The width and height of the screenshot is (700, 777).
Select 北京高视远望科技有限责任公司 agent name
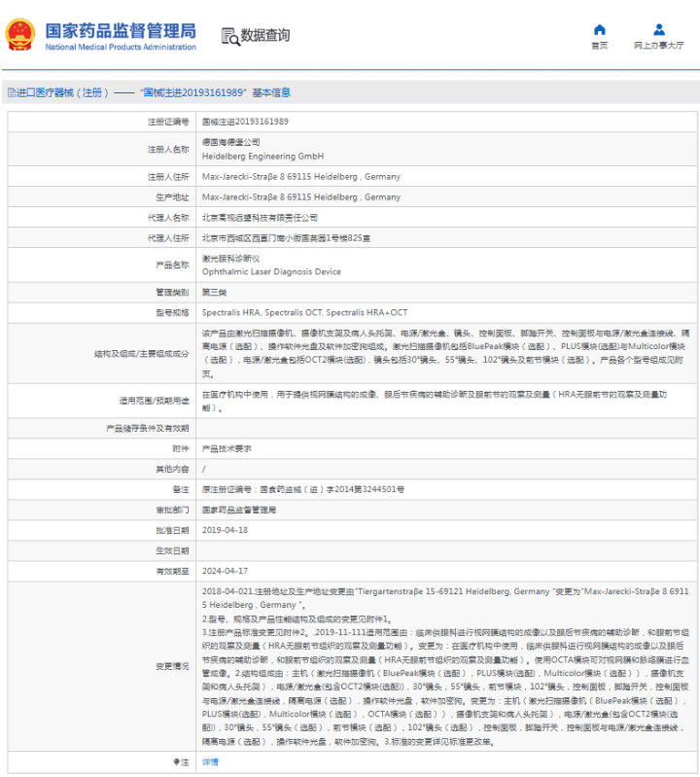click(260, 218)
